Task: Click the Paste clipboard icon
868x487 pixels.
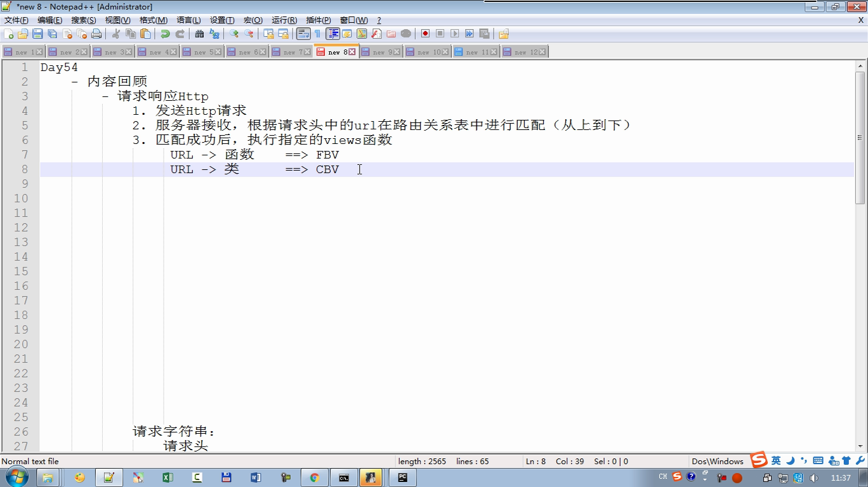Action: point(145,34)
